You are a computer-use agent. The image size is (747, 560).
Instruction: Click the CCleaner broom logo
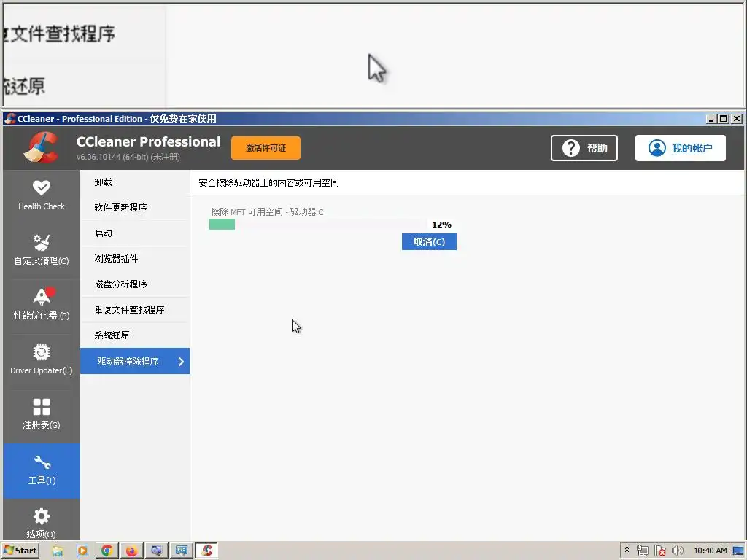point(42,147)
